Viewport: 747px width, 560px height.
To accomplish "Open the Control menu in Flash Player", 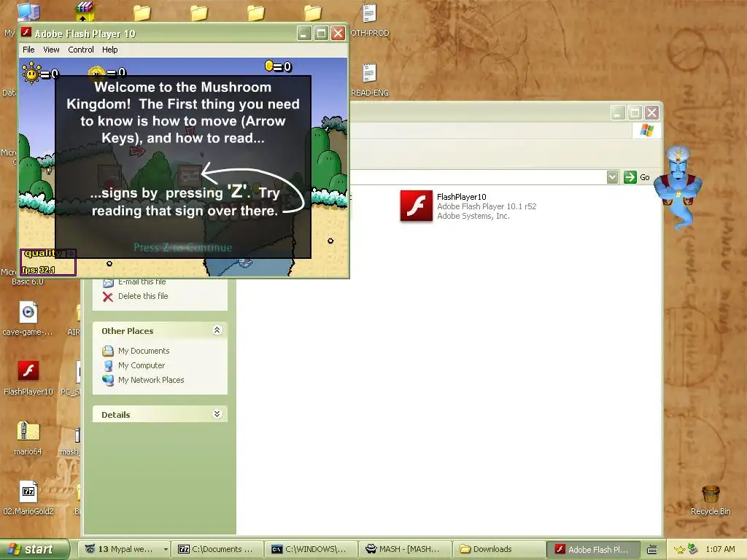I will [x=80, y=50].
